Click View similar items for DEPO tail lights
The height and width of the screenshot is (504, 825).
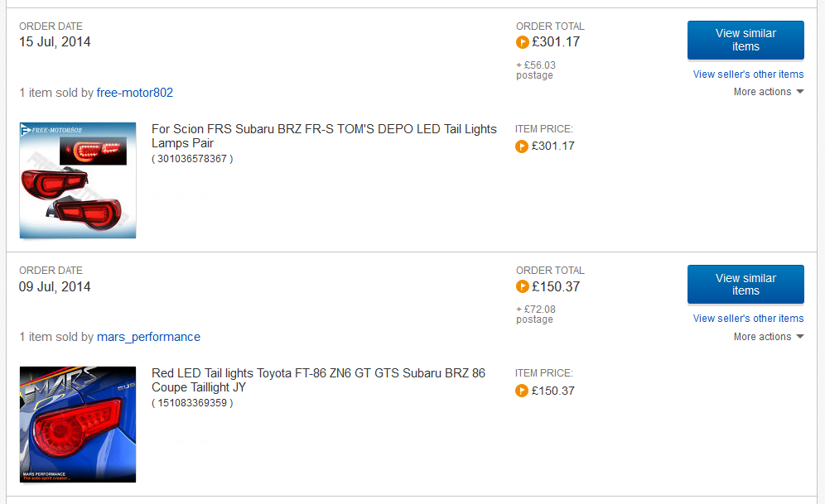click(745, 40)
